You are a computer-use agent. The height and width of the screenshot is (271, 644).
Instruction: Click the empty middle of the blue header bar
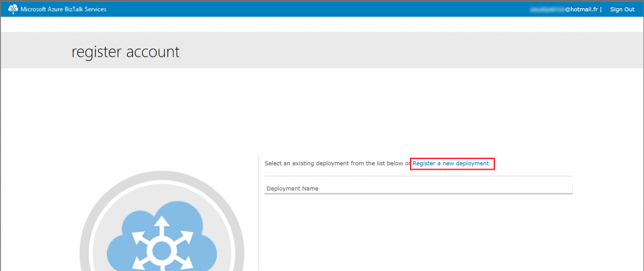314,9
